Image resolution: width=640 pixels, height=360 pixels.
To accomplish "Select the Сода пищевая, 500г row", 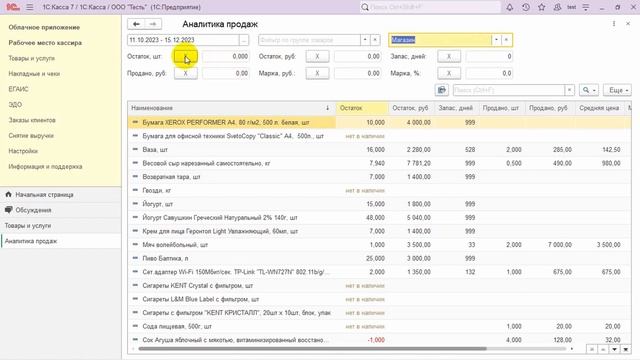I will coord(379,326).
